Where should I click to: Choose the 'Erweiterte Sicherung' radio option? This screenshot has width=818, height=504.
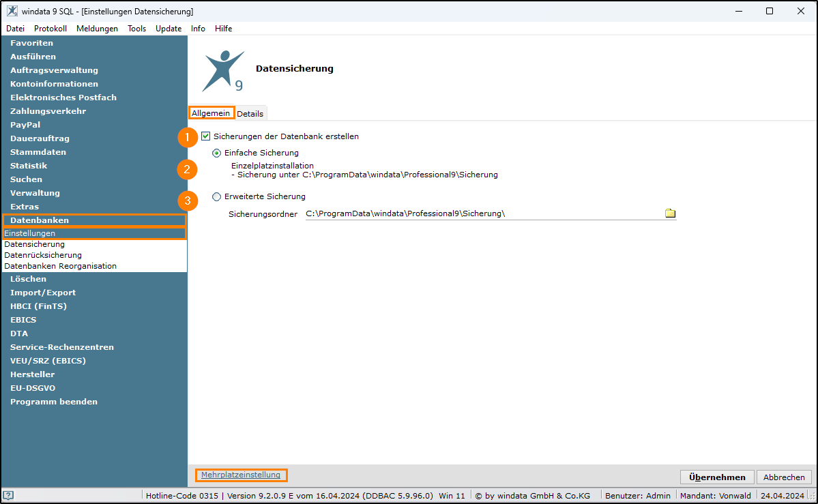click(216, 196)
